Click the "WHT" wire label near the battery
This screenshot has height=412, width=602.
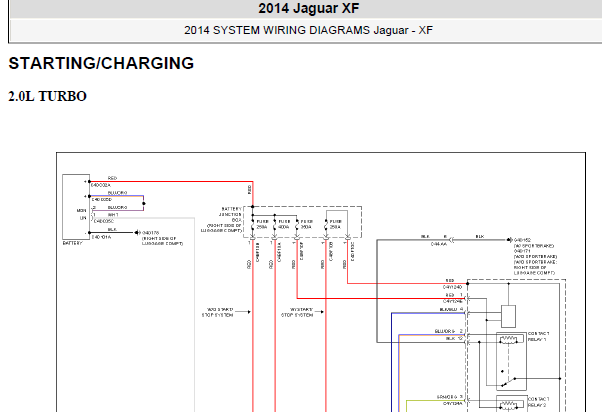coord(113,215)
